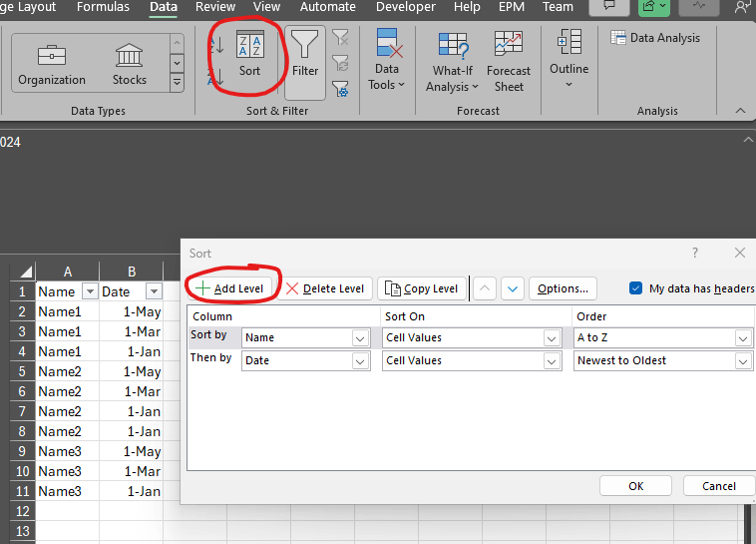Expand the formula bar
756x544 pixels.
point(748,140)
